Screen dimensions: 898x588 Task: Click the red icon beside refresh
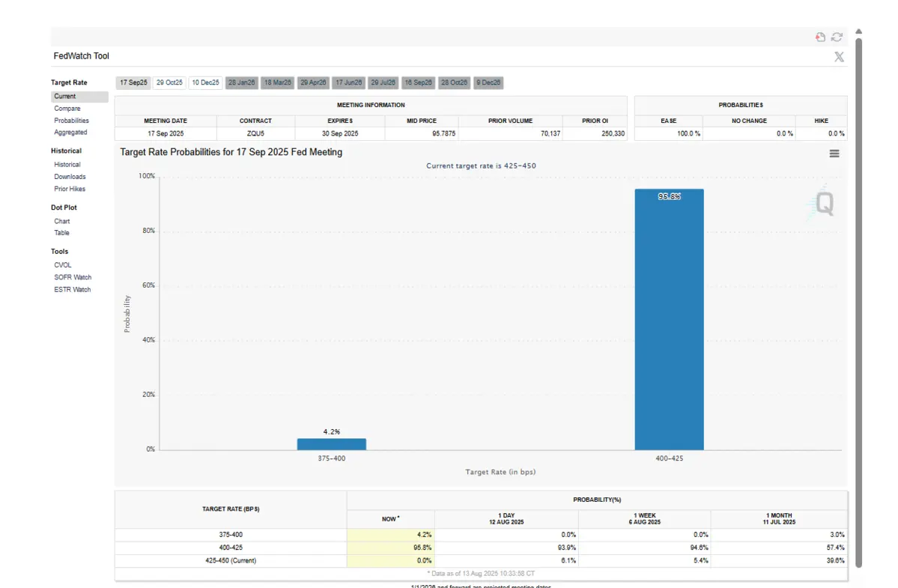[x=820, y=37]
